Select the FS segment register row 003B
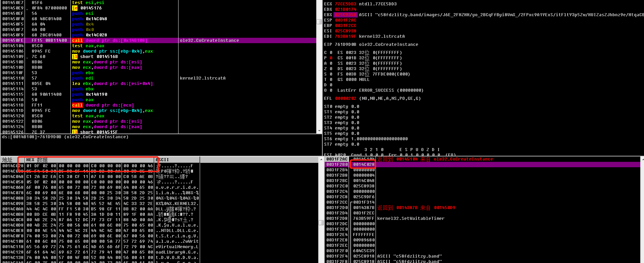 click(374, 74)
